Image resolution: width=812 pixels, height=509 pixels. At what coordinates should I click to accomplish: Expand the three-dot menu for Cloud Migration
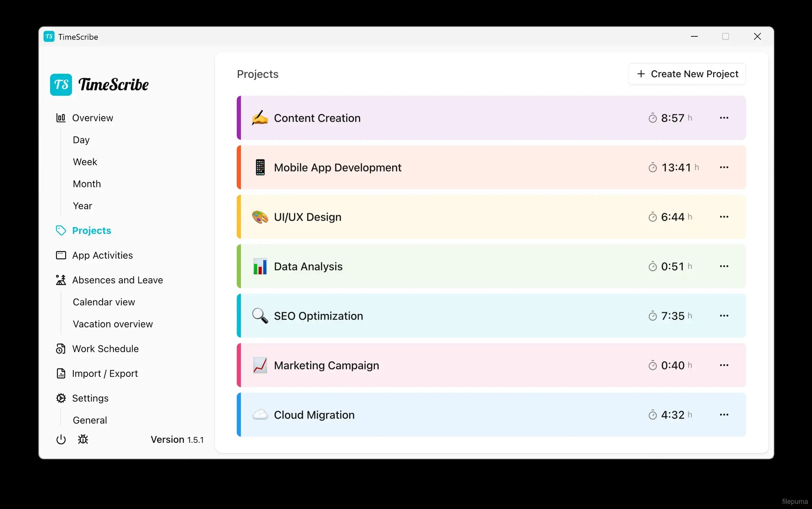[724, 415]
